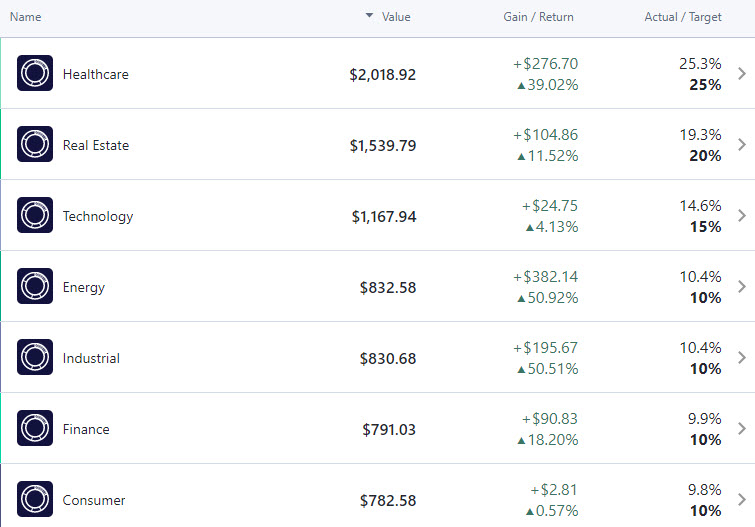The height and width of the screenshot is (527, 755).
Task: Expand the Finance row chevron
Action: pos(742,428)
